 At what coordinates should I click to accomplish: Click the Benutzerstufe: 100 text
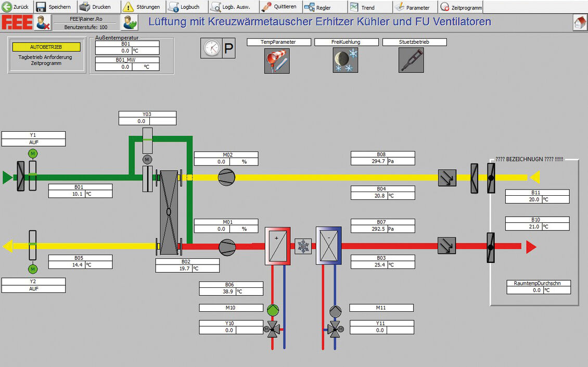click(86, 27)
